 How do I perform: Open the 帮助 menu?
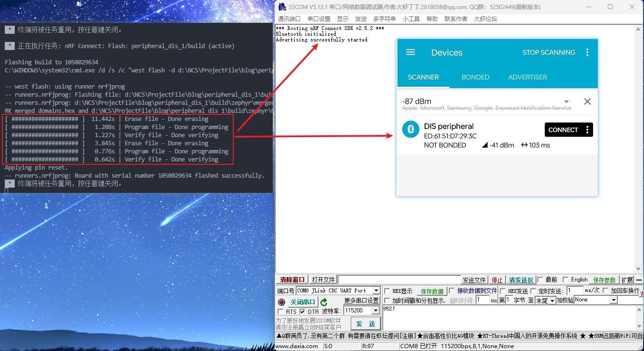tap(432, 19)
